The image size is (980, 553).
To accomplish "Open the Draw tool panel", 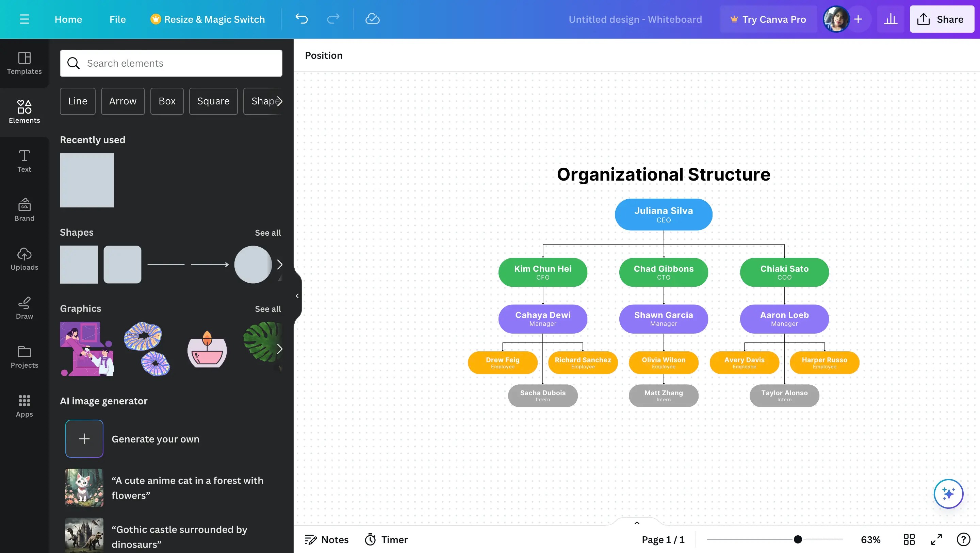I will [24, 308].
